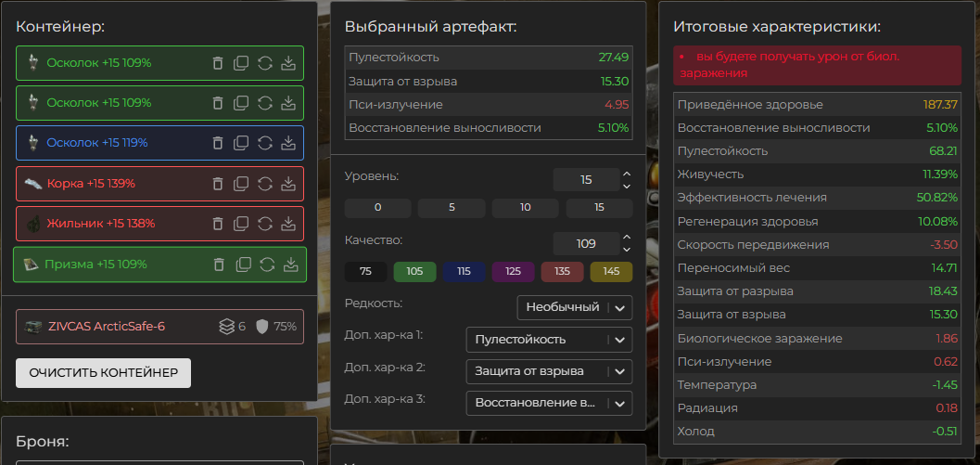The image size is (980, 465).
Task: Delete the Призма +15 109% artifact
Action: tap(219, 265)
